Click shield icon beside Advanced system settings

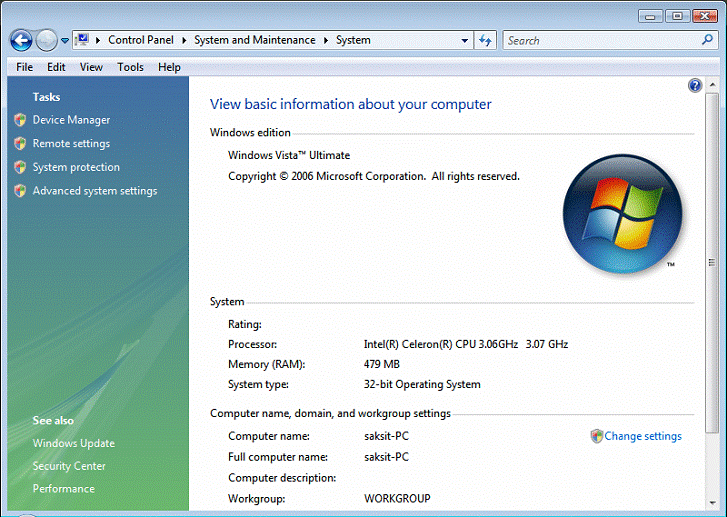(x=20, y=191)
